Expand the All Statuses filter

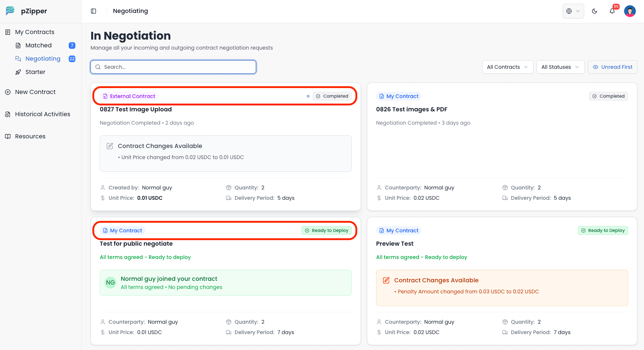pos(560,67)
